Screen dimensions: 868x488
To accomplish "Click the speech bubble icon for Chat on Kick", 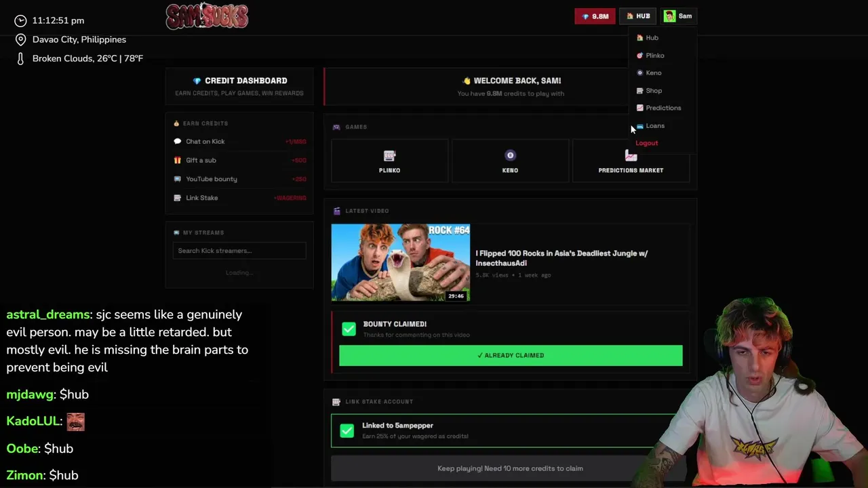I will point(178,142).
